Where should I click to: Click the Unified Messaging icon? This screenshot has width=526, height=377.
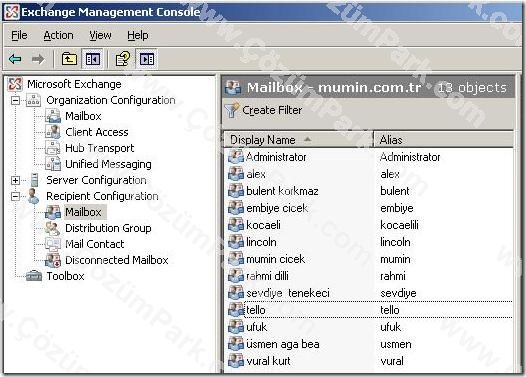pyautogui.click(x=53, y=164)
